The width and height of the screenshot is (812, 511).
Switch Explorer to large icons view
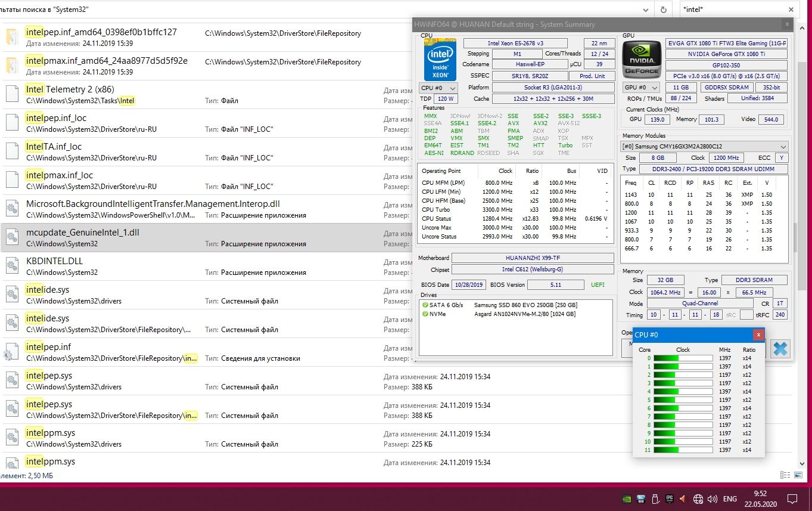(798, 475)
